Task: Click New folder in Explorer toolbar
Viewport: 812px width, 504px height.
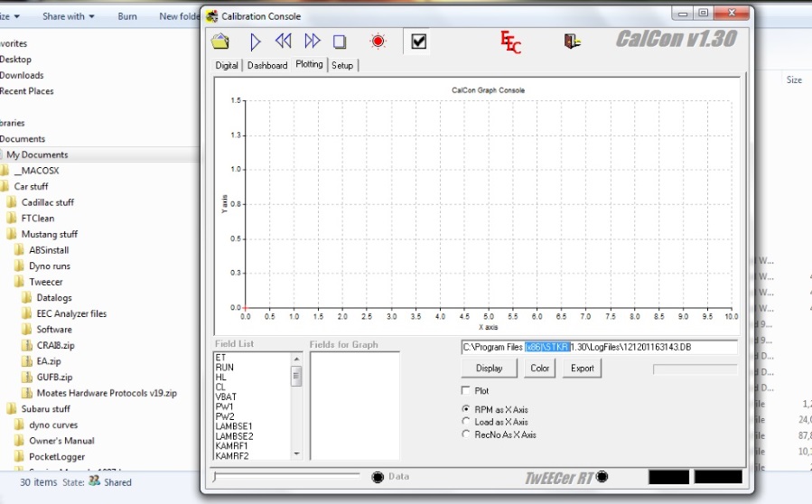Action: [179, 16]
